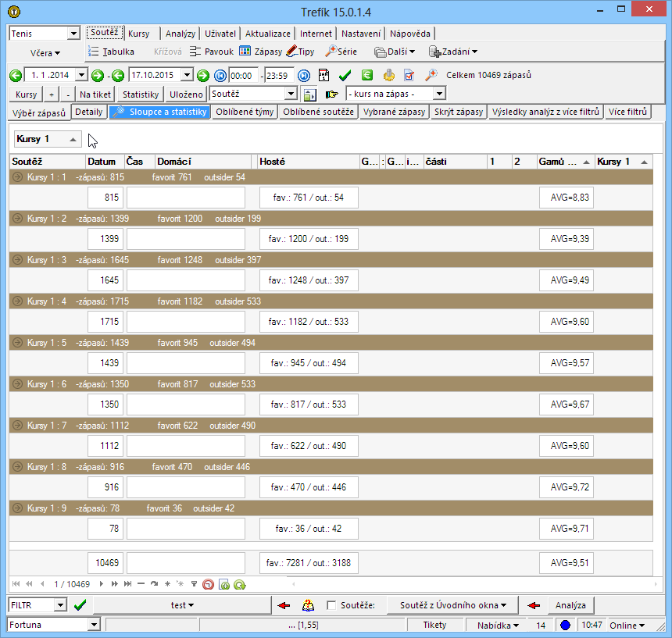The width and height of the screenshot is (672, 638).
Task: Open the Pavouk bracket view
Action: pos(212,52)
